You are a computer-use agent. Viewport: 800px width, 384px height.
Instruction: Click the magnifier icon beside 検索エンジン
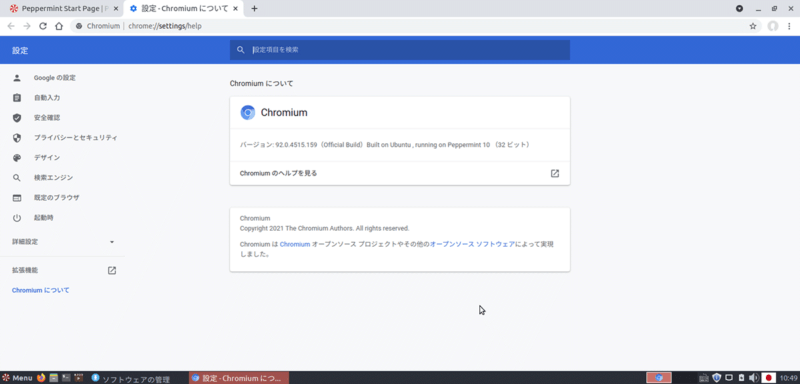click(17, 177)
